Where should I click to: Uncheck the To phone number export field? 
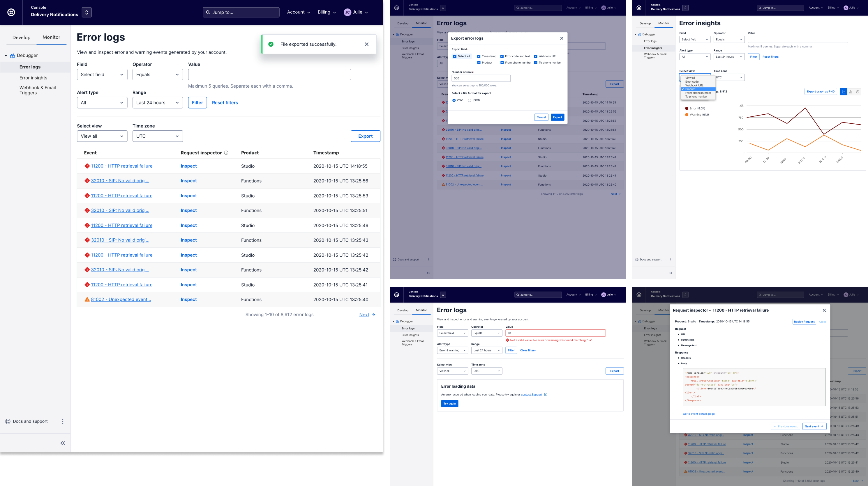[x=536, y=63]
